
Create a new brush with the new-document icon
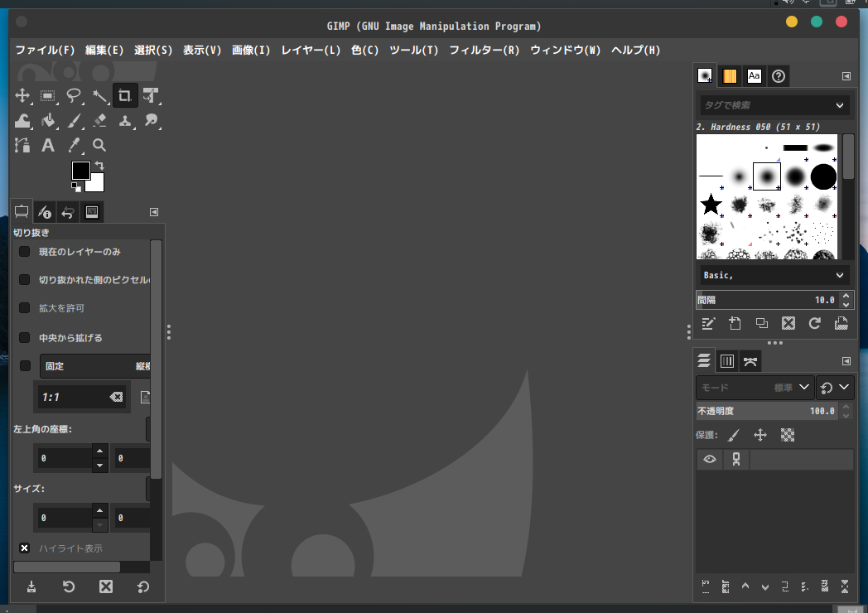pyautogui.click(x=735, y=323)
